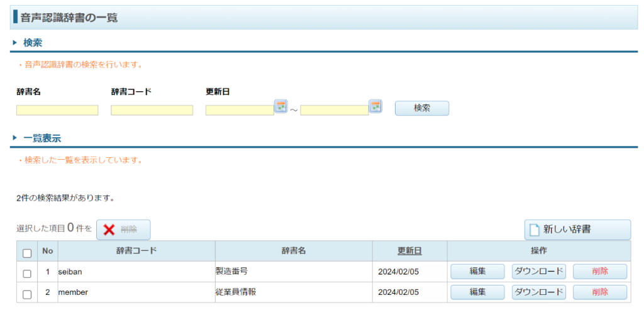Viewport: 644px width, 310px height.
Task: Sort by the 更新日 column header
Action: 409,252
